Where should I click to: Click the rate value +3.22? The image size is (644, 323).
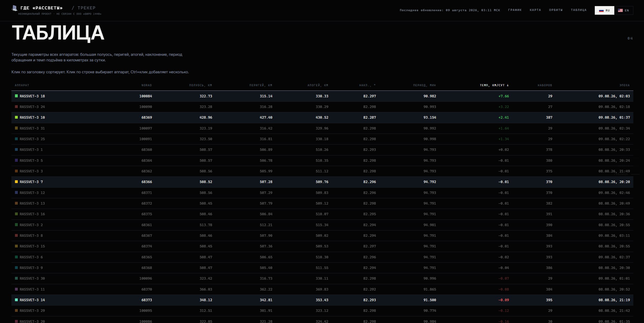[504, 107]
